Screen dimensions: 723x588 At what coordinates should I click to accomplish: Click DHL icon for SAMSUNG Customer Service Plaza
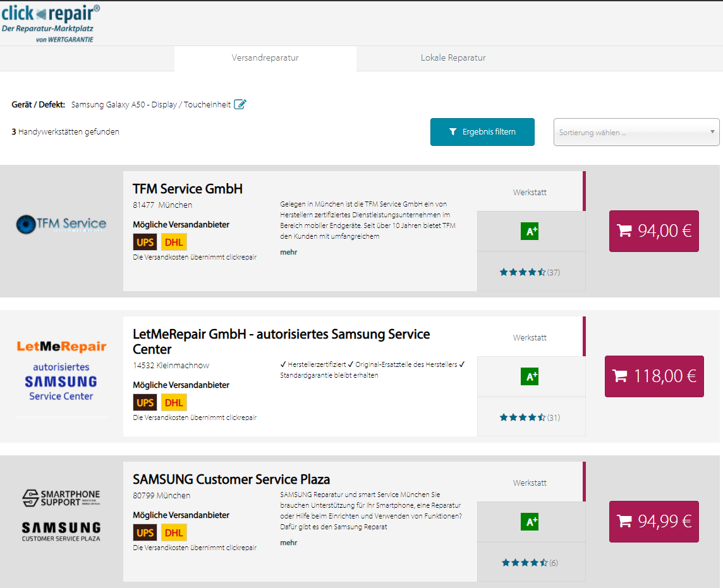174,532
